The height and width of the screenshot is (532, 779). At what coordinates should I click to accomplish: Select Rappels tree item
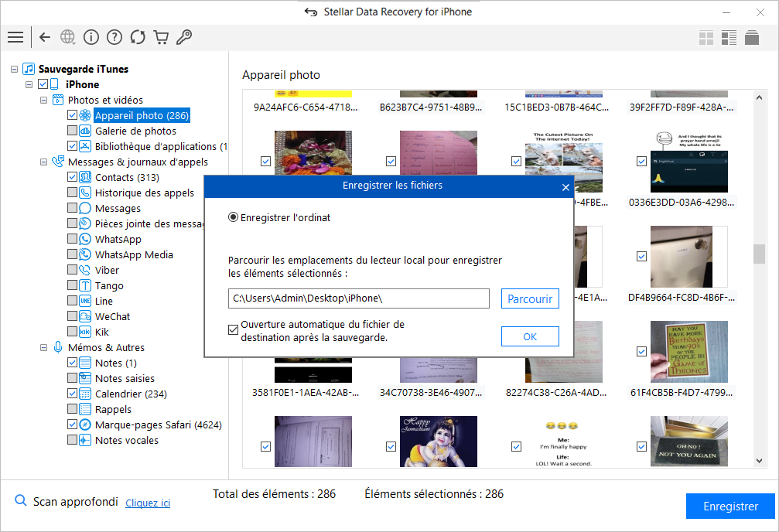tap(113, 409)
